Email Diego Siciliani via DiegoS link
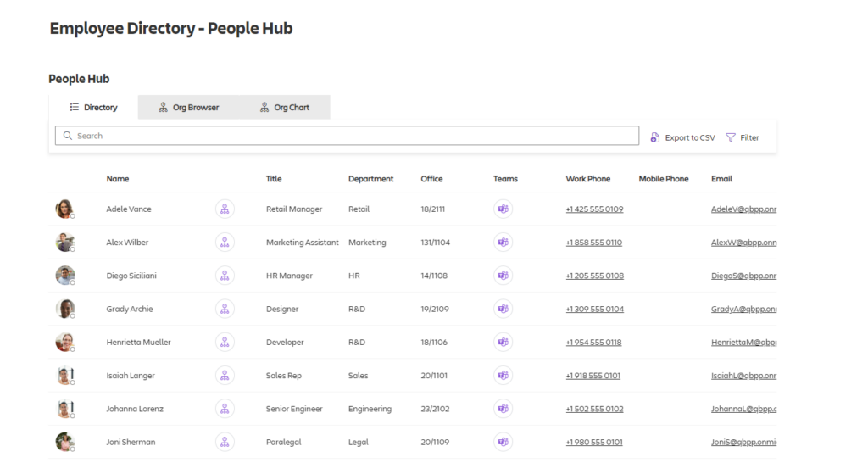Viewport: 868px width, 463px height. tap(743, 276)
